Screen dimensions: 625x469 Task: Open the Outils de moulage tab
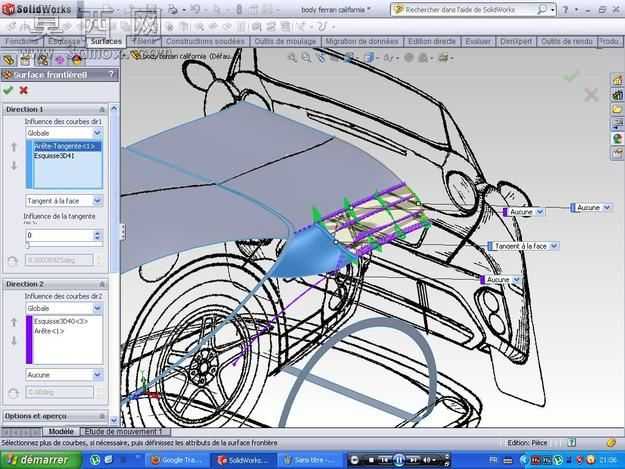pyautogui.click(x=285, y=41)
